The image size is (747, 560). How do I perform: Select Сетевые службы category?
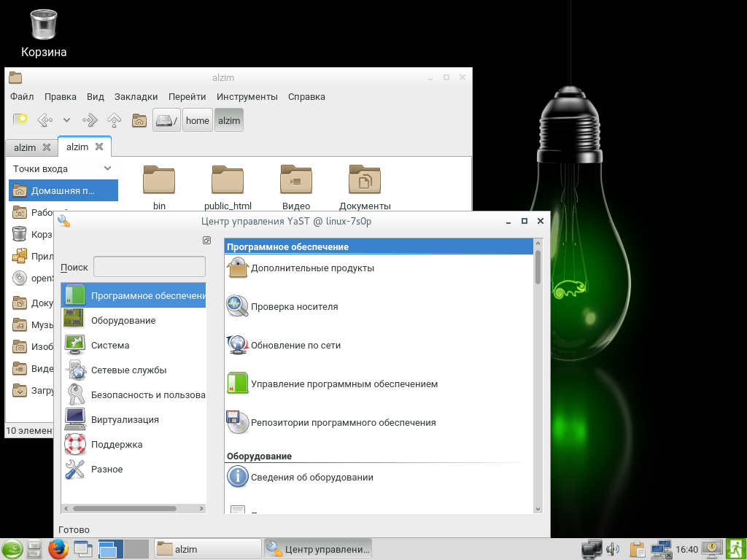pos(128,370)
